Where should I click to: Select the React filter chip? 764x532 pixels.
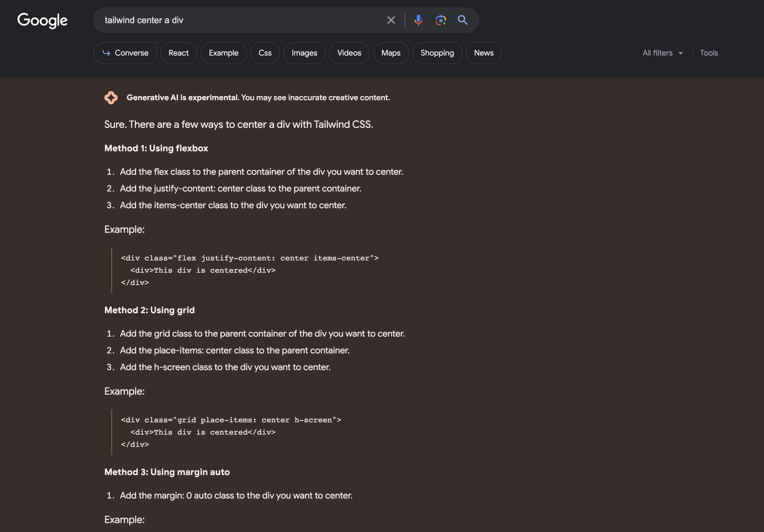179,53
